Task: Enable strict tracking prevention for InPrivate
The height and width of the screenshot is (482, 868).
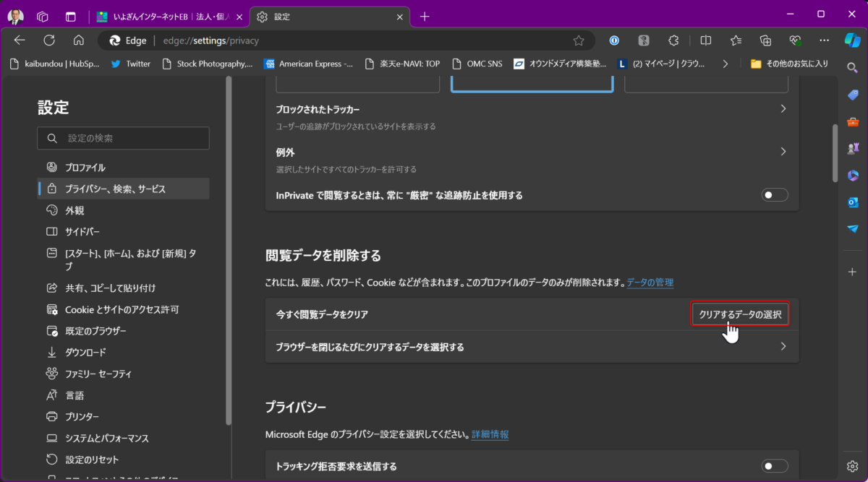Action: coord(774,195)
